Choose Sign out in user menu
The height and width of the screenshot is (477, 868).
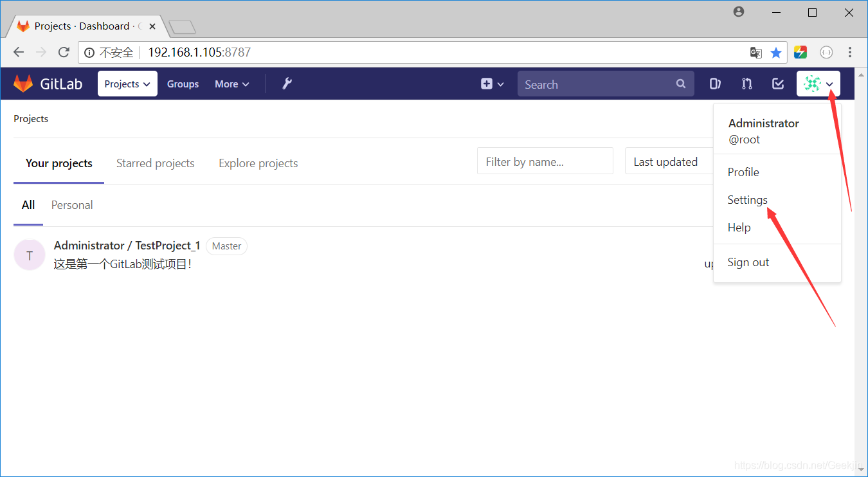click(x=748, y=262)
